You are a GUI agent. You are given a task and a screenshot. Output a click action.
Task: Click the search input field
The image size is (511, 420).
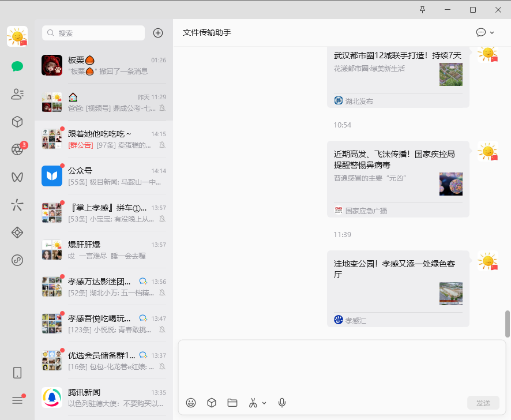click(93, 33)
